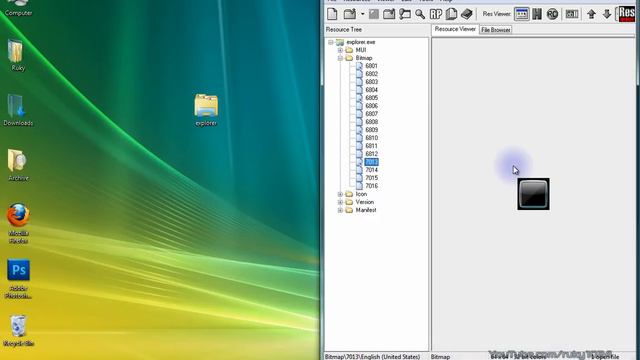Click the down arrow toolbar icon

(x=607, y=14)
